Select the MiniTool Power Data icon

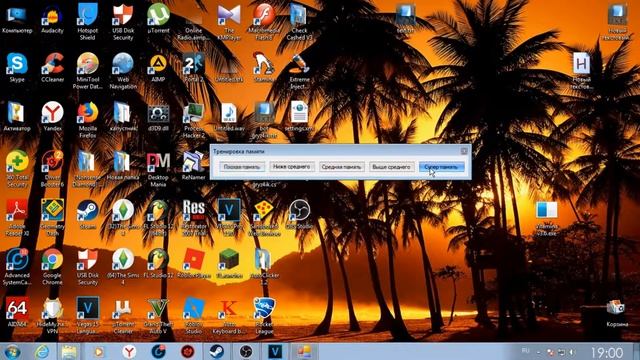[87, 71]
